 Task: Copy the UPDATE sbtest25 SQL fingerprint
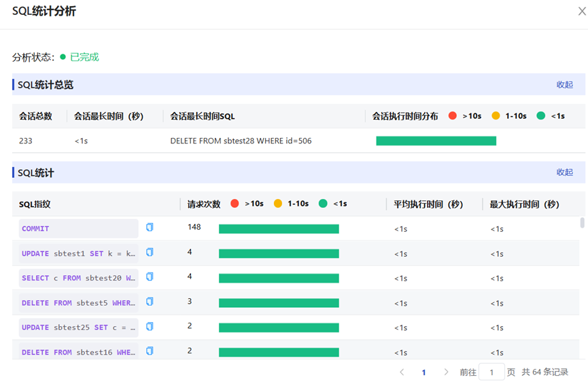pyautogui.click(x=150, y=326)
